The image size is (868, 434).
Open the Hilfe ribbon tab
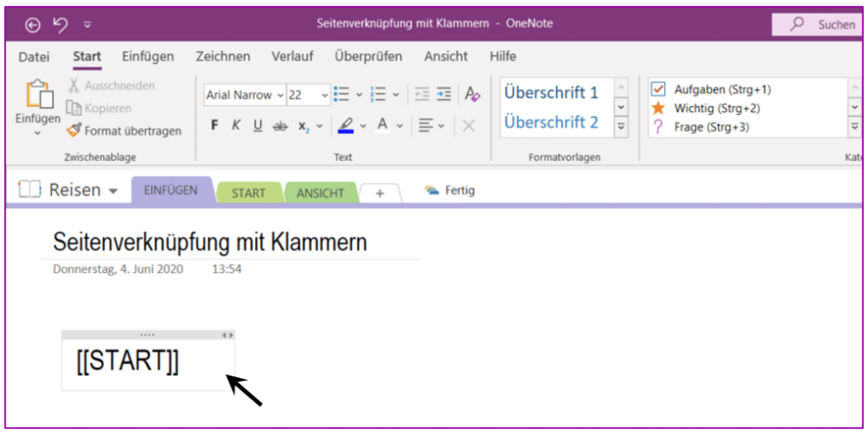pyautogui.click(x=503, y=57)
